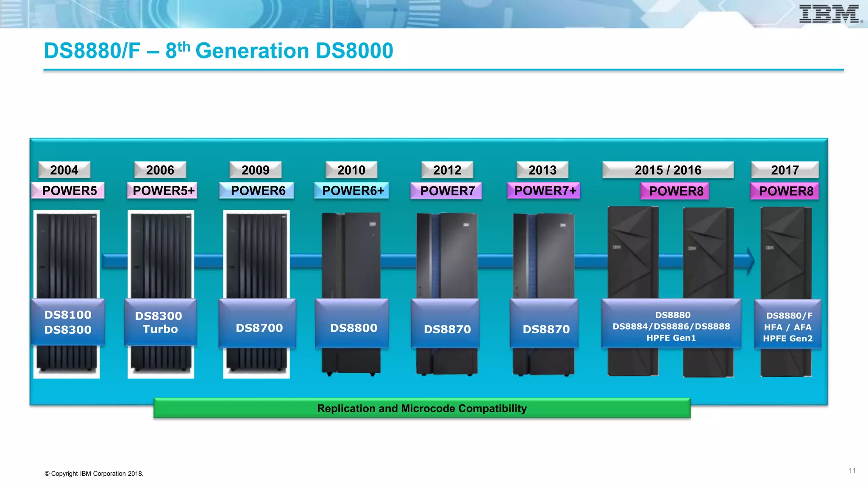Select the 2017 year label
The image size is (868, 488).
[785, 170]
